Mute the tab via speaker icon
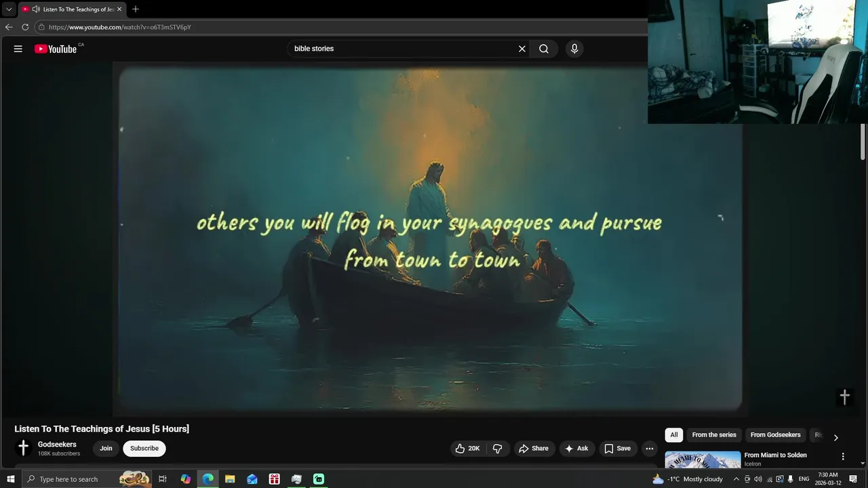Image resolution: width=868 pixels, height=488 pixels. 35,9
